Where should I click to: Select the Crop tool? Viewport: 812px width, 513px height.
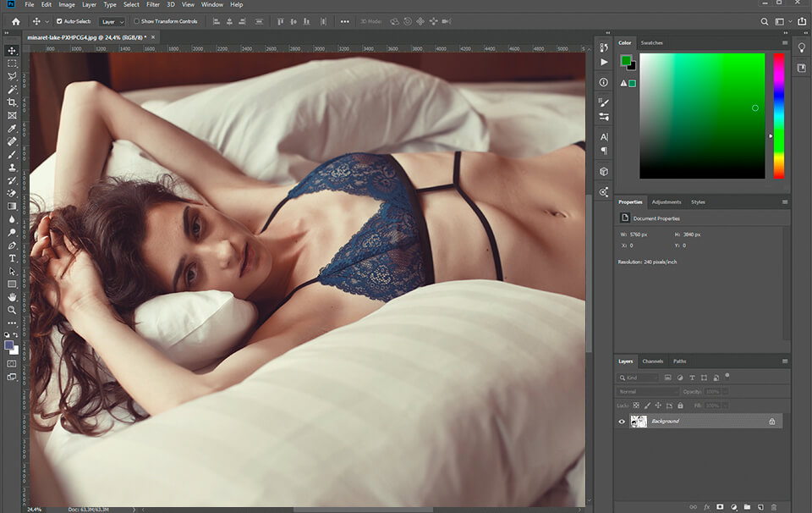point(12,102)
